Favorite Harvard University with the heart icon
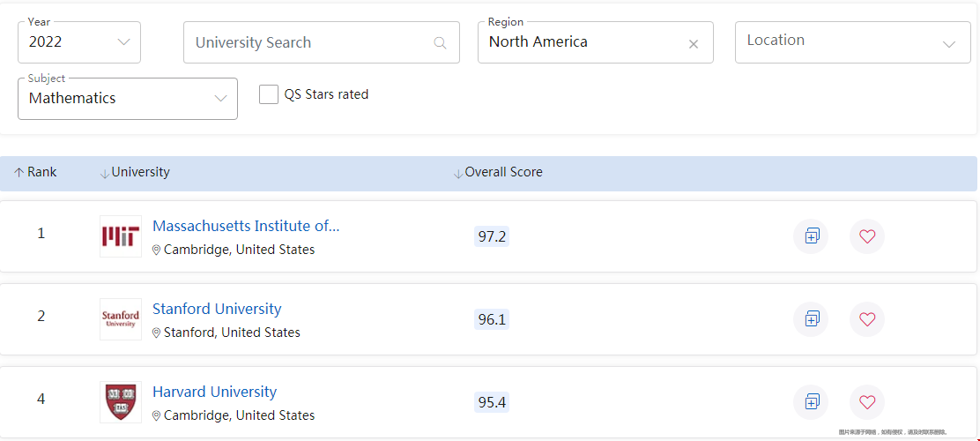Viewport: 980px width, 441px height. (x=867, y=401)
